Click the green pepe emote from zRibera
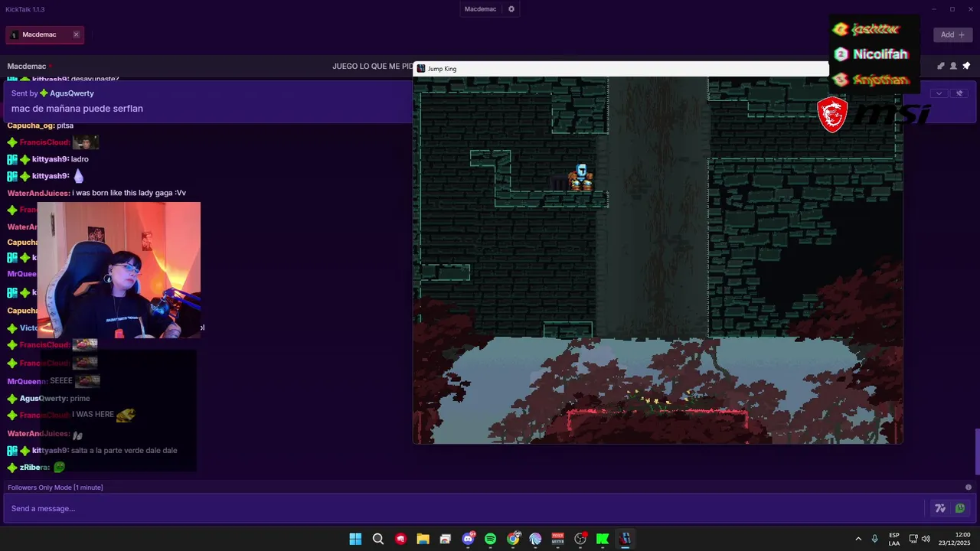 pyautogui.click(x=59, y=467)
